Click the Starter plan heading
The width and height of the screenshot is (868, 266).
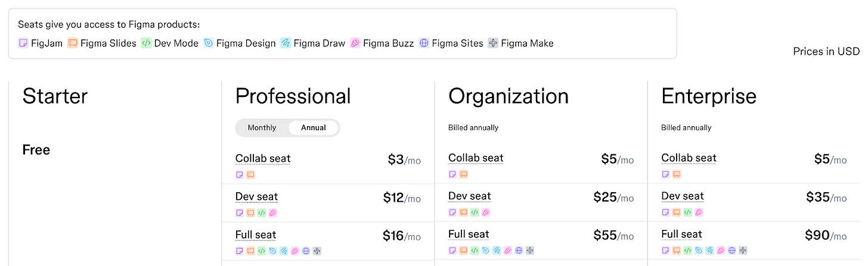[55, 96]
